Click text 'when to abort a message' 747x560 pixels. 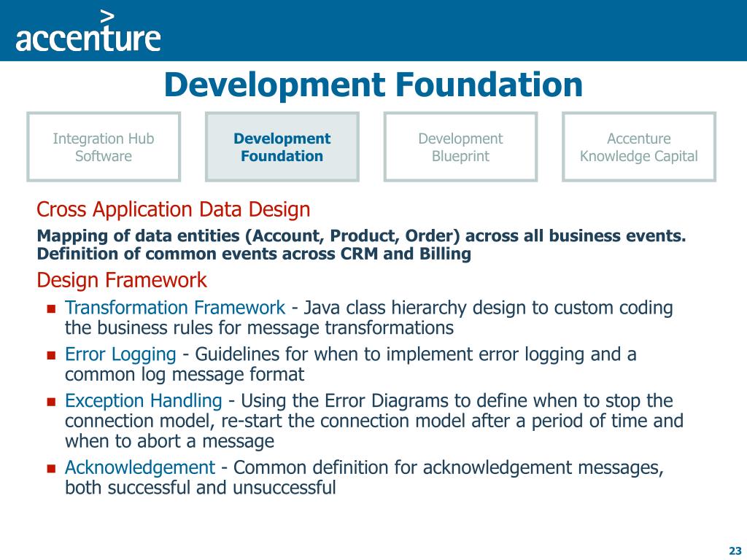point(169,441)
